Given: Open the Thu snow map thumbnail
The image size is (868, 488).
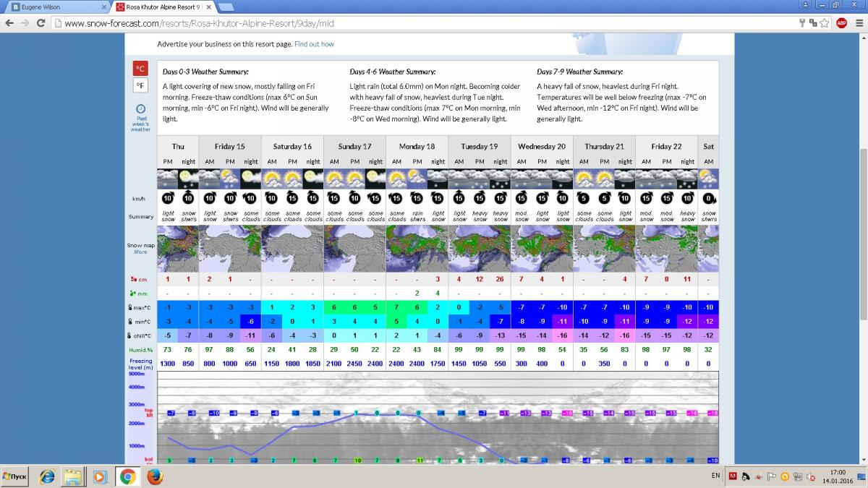Looking at the screenshot, I should (178, 249).
